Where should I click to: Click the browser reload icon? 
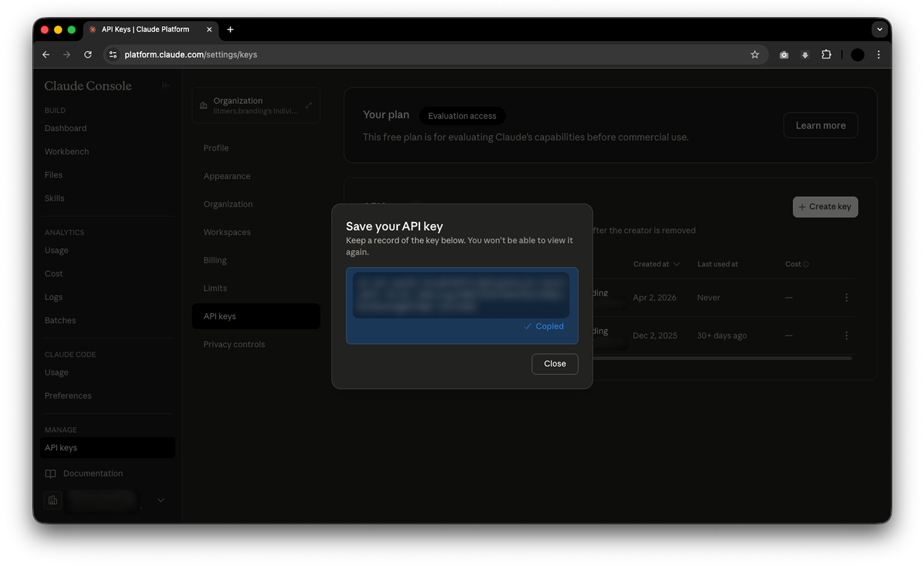[x=88, y=54]
